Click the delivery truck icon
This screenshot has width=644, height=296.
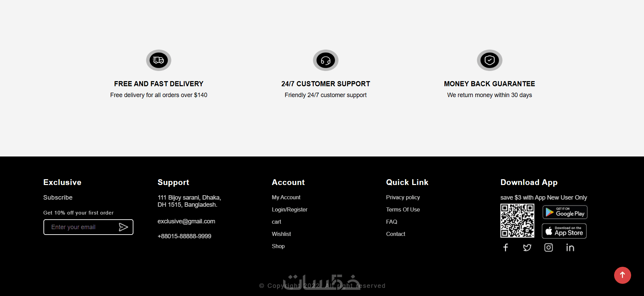[159, 60]
